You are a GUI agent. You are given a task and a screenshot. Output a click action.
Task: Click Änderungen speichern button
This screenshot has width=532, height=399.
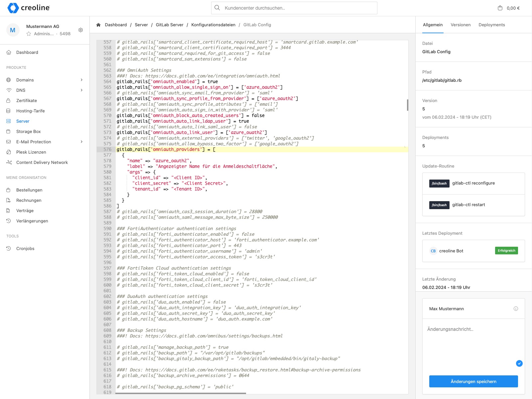pyautogui.click(x=473, y=381)
